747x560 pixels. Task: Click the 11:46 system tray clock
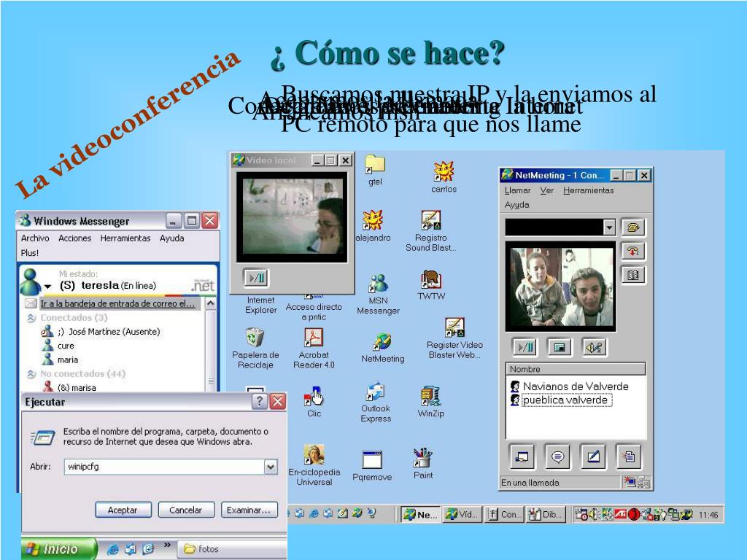click(x=708, y=515)
